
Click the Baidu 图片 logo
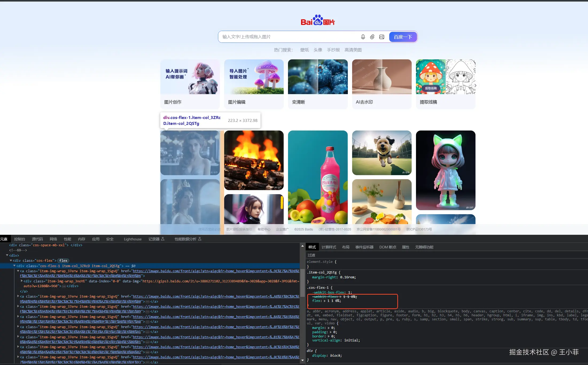coord(318,20)
